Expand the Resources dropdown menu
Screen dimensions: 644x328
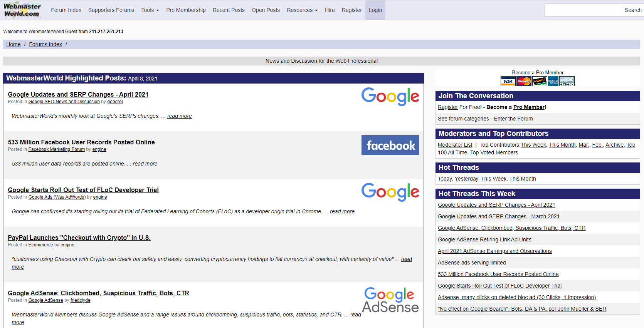(302, 10)
